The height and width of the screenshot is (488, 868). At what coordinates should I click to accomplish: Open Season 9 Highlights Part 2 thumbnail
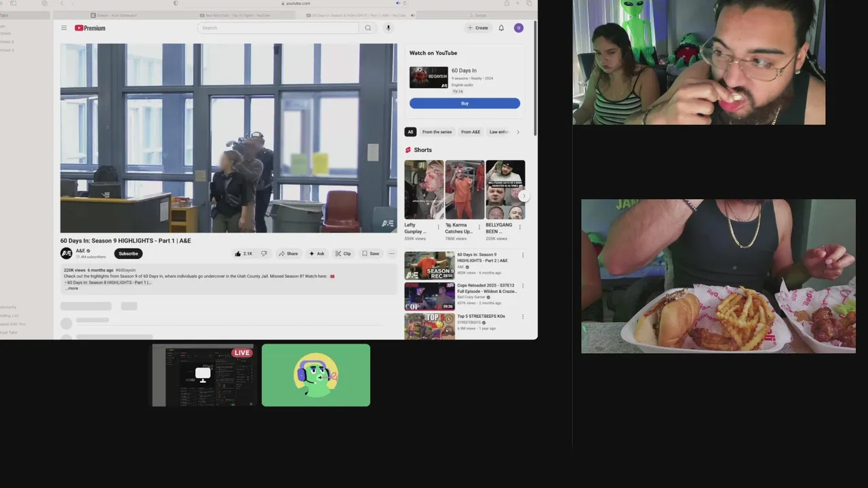click(430, 266)
